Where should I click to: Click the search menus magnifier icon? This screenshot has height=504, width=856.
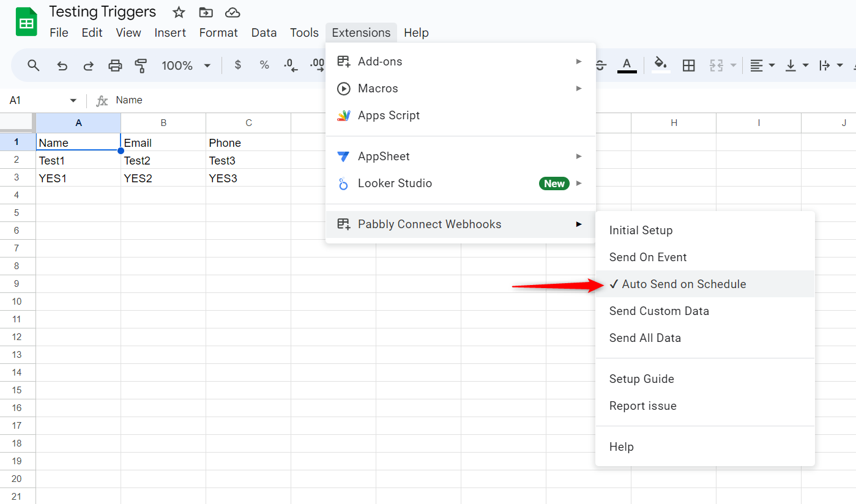[34, 65]
